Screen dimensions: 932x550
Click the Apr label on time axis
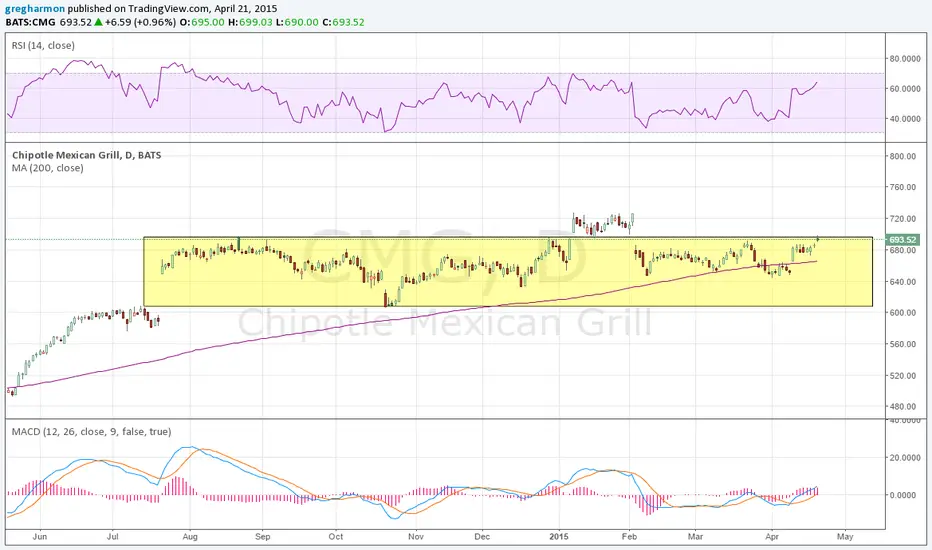pos(772,536)
